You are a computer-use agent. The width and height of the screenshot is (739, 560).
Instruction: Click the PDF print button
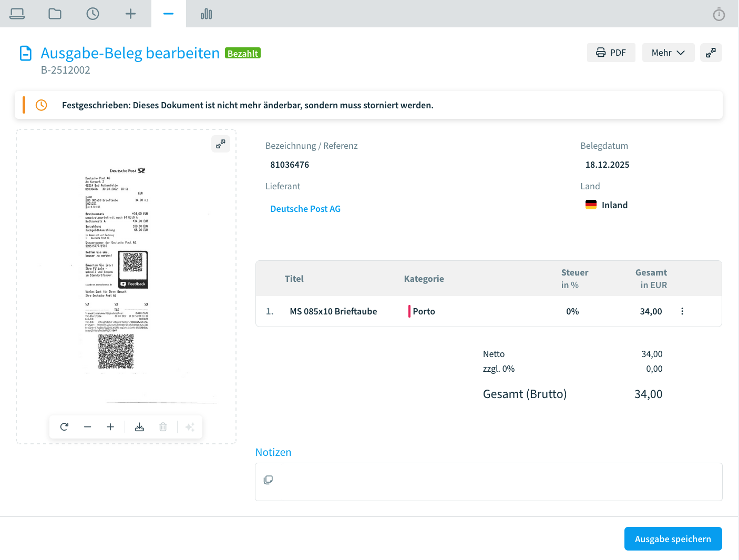coord(611,53)
